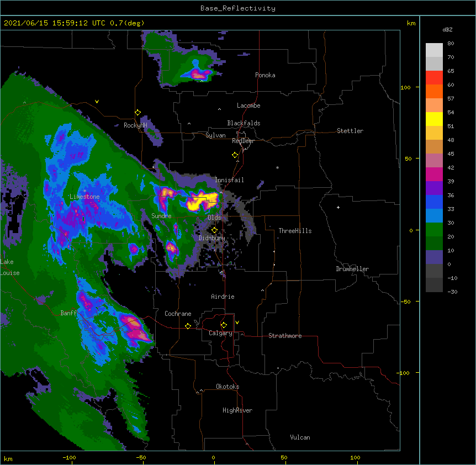
Task: Click the yellow diamond marker near RockyMH
Action: [137, 113]
